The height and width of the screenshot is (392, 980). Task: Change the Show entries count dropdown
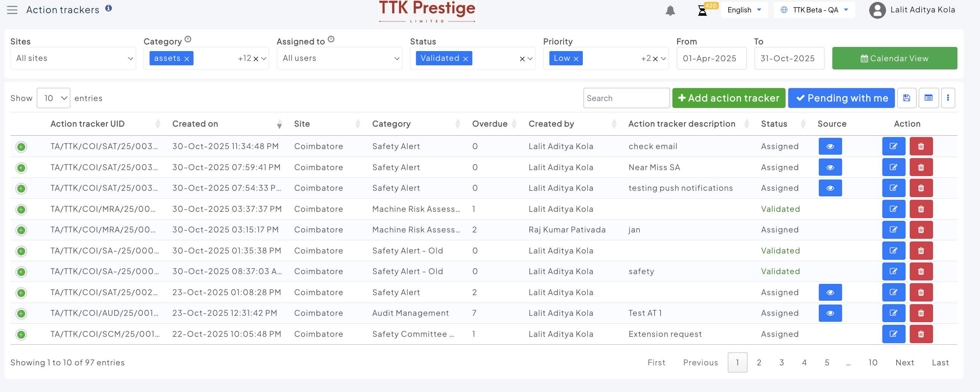54,98
